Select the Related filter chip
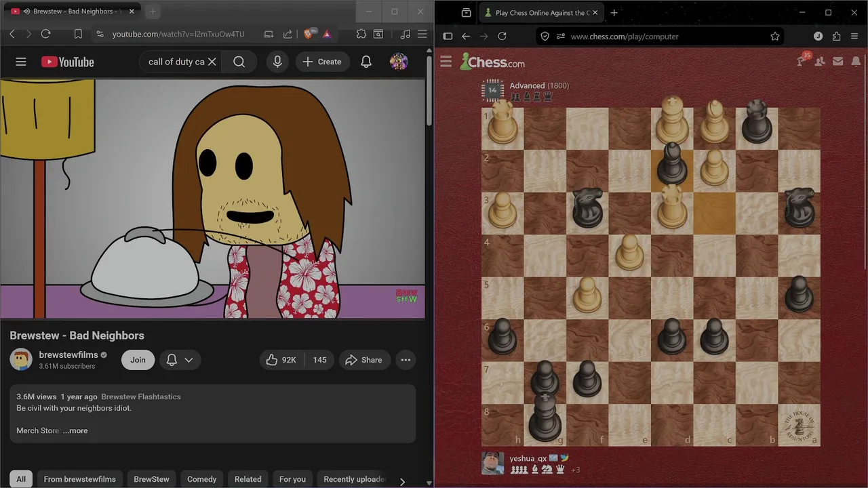The image size is (868, 488). click(248, 479)
